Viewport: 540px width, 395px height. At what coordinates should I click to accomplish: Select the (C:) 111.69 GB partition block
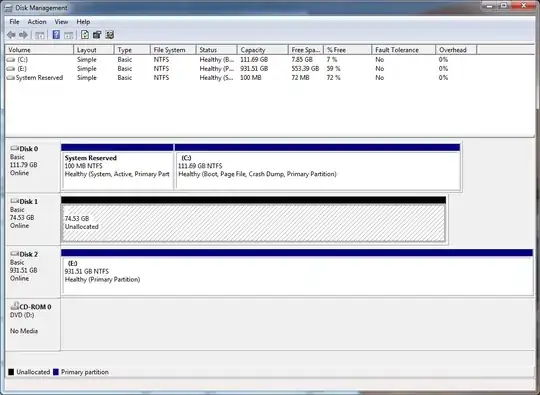(318, 167)
